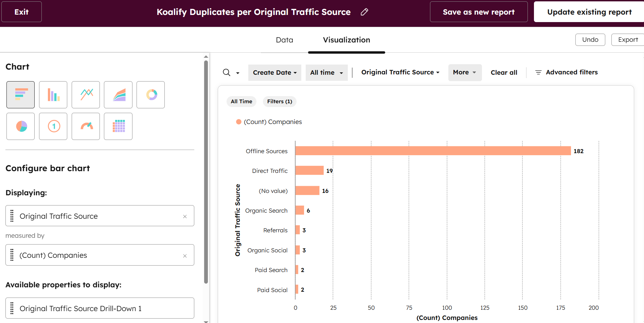Toggle the (Count) Companies legend series

point(269,122)
